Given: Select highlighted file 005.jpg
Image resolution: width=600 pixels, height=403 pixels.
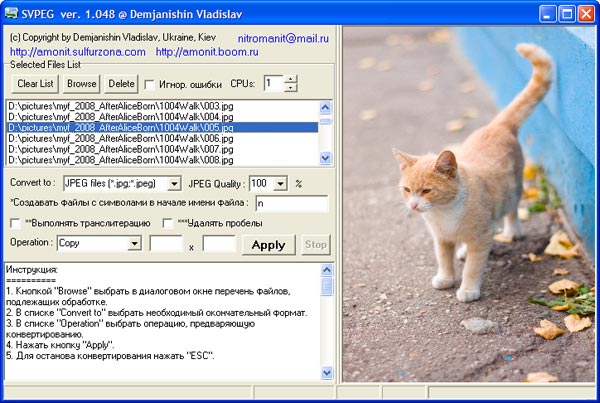Looking at the screenshot, I should (162, 127).
